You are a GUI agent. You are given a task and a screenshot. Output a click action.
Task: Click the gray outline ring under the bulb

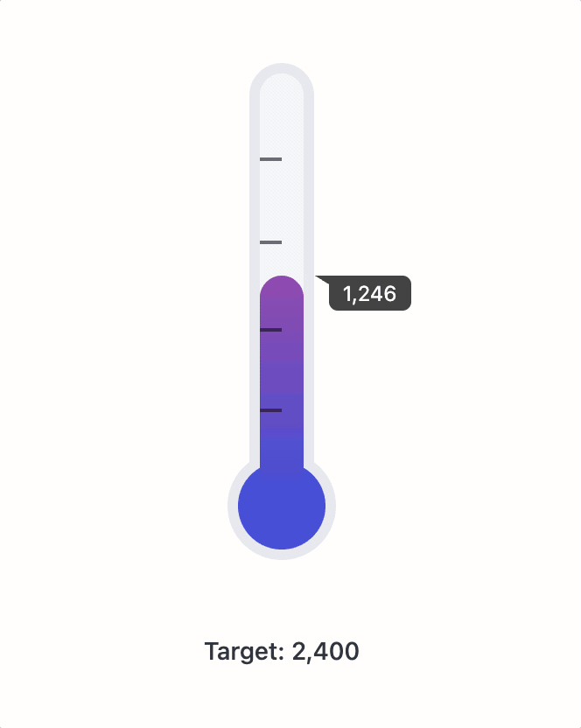[282, 555]
